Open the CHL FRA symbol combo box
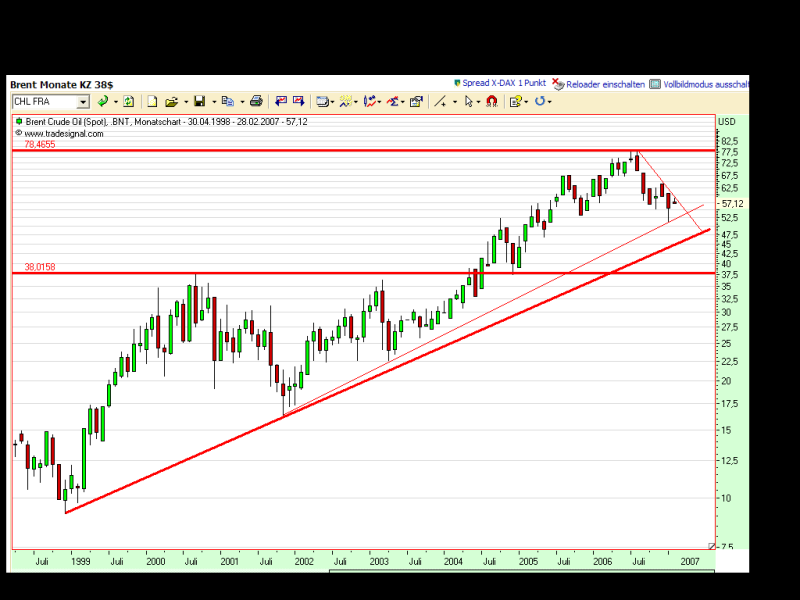The width and height of the screenshot is (800, 600). point(51,102)
